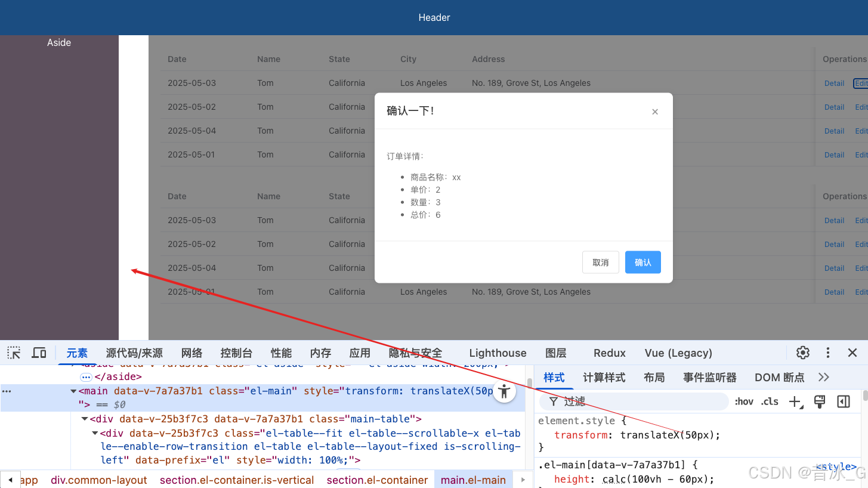Toggle the device toolbar icon

tap(39, 353)
